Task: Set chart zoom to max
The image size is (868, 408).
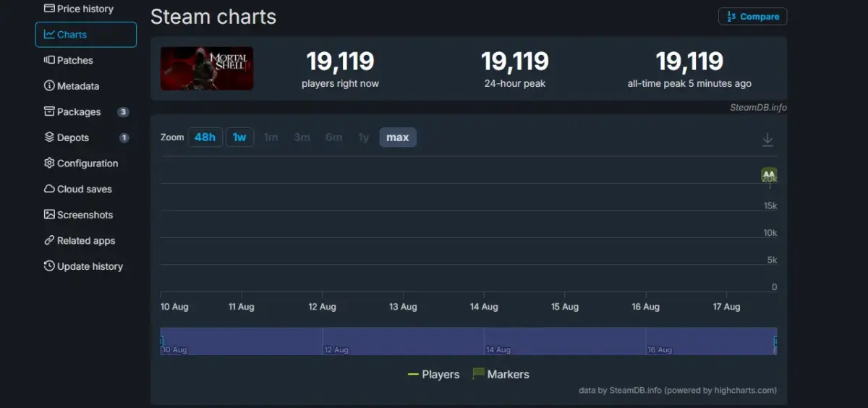Action: tap(398, 137)
